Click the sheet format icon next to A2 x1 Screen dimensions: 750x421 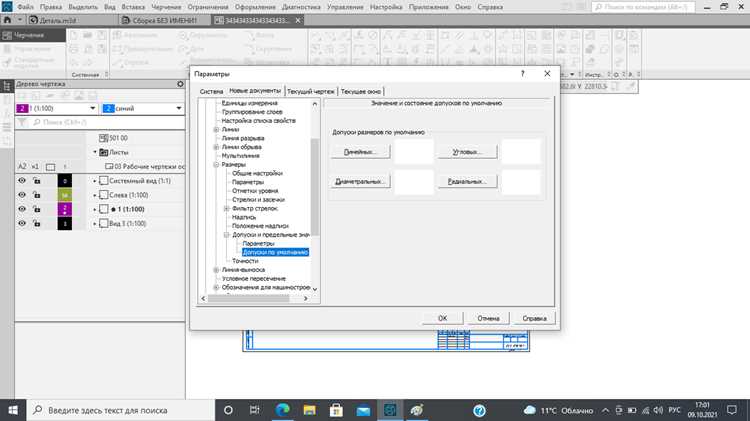click(x=50, y=166)
